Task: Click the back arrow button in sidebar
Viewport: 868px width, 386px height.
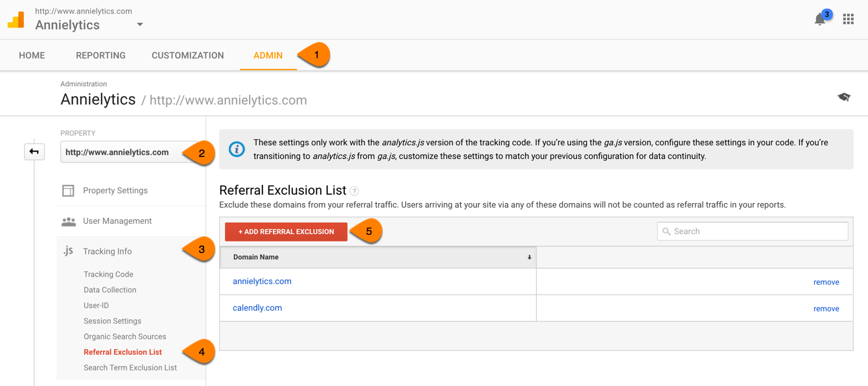Action: 34,152
